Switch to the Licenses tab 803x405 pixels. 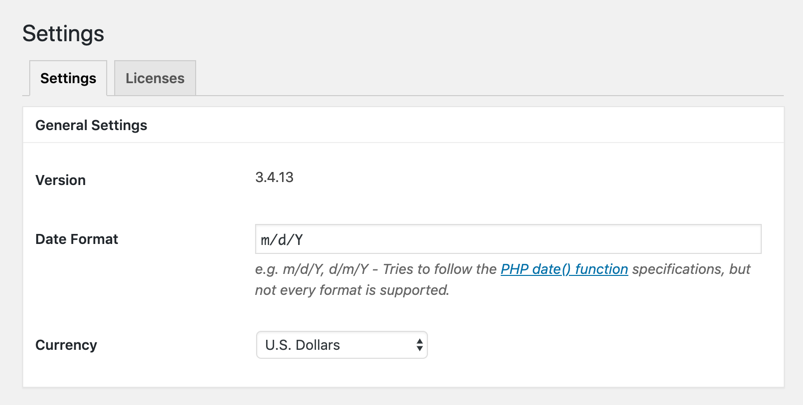tap(155, 78)
